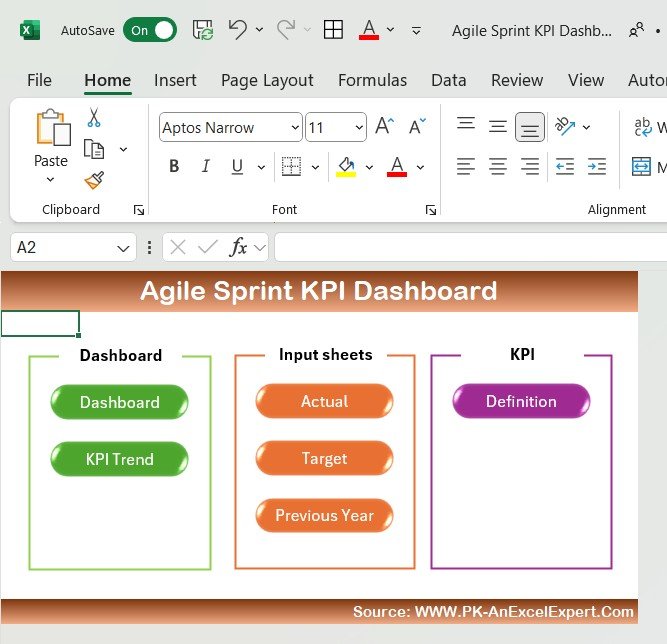667x644 pixels.
Task: Expand the Underline style dropdown
Action: point(261,167)
